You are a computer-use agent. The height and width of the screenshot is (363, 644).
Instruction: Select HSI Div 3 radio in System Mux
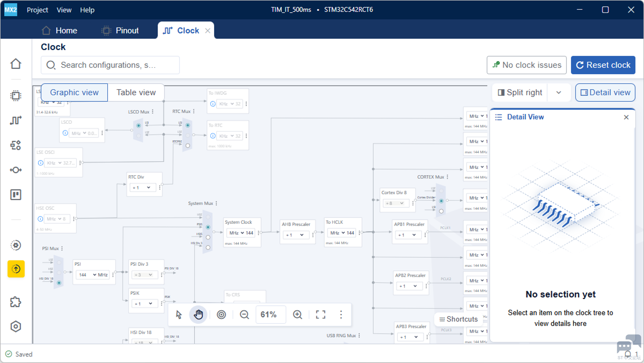[x=208, y=247]
